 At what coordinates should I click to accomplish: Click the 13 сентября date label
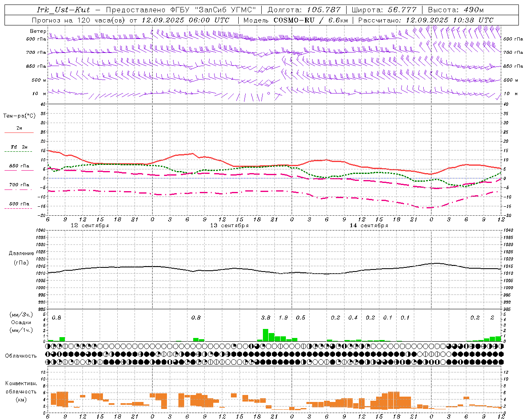coord(229,226)
